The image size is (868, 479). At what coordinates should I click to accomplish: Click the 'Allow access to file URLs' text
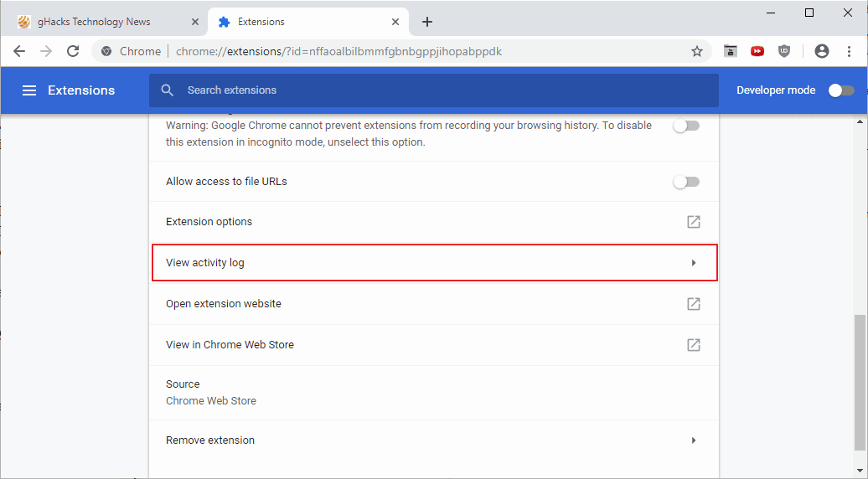[226, 182]
